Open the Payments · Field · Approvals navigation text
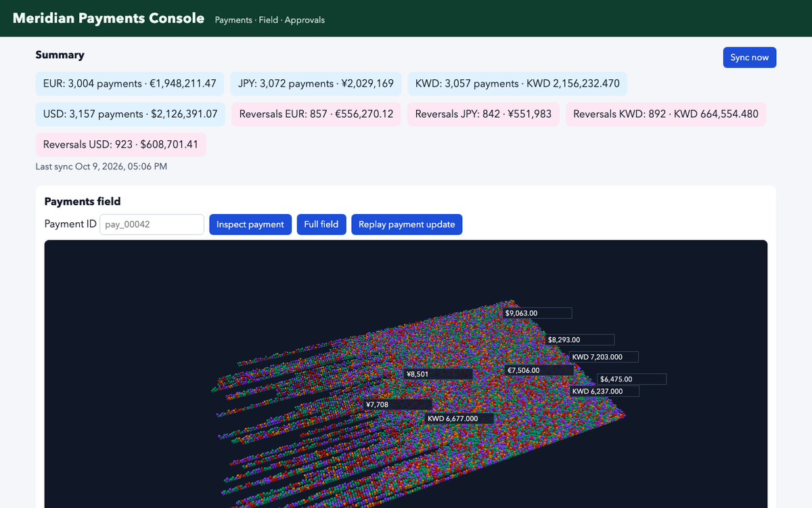Screen dimensions: 812x508 pyautogui.click(x=270, y=20)
